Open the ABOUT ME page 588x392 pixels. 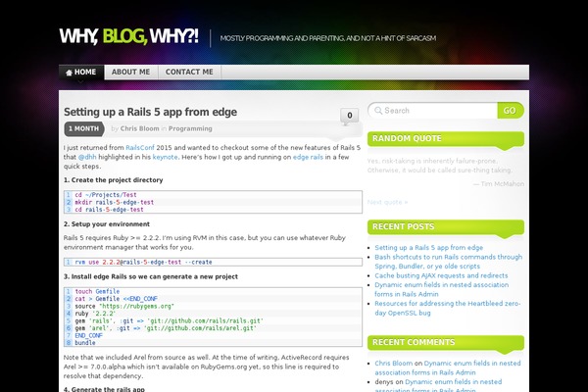[x=131, y=72]
